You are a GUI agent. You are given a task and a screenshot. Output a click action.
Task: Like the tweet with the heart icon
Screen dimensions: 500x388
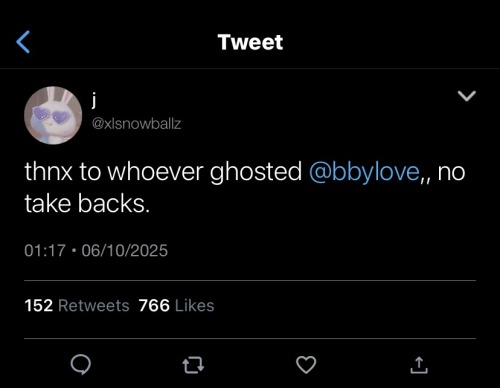[306, 365]
